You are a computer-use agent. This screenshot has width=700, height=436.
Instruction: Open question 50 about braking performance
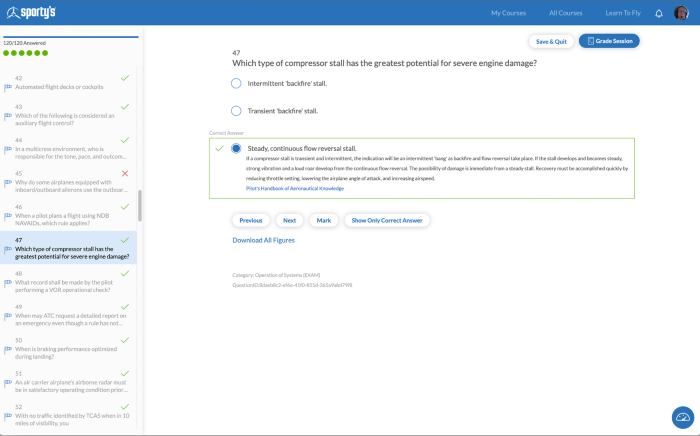[x=68, y=349]
